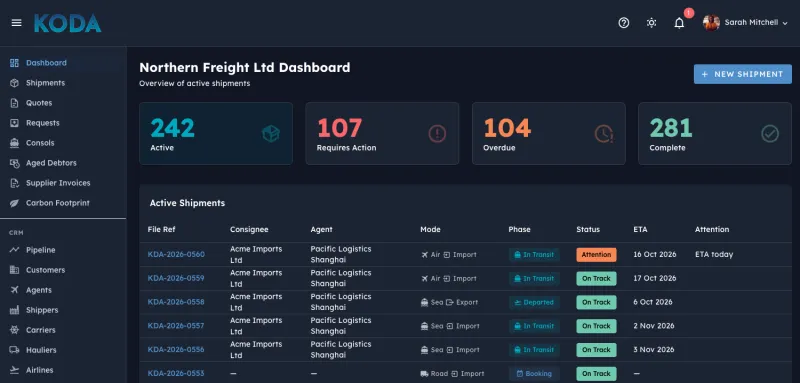Click the Road truck icon for KDA-2026-0553
Viewport: 800px width, 383px height.
pos(424,374)
